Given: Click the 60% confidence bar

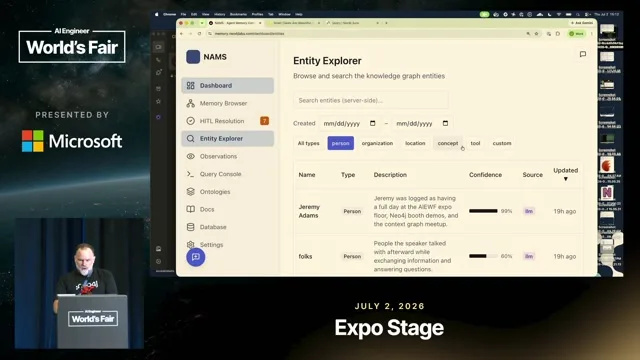Looking at the screenshot, I should tap(483, 256).
